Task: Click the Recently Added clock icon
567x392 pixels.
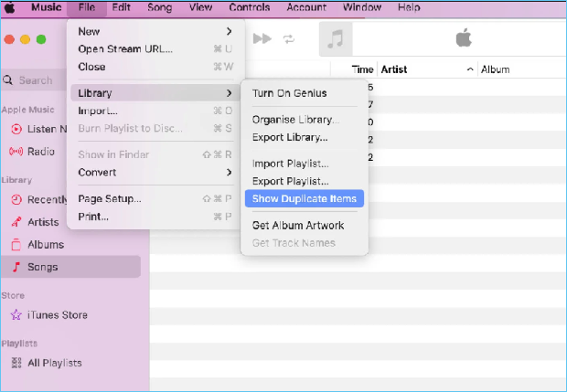Action: click(x=16, y=200)
